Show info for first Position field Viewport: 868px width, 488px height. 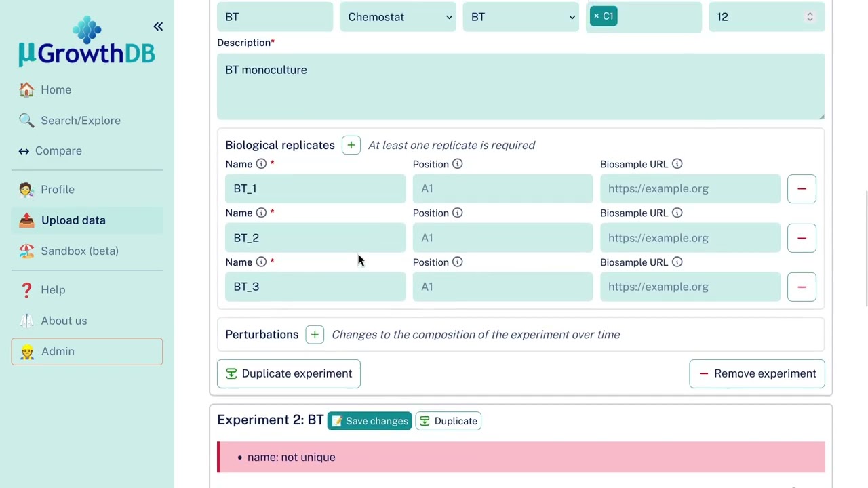coord(458,164)
